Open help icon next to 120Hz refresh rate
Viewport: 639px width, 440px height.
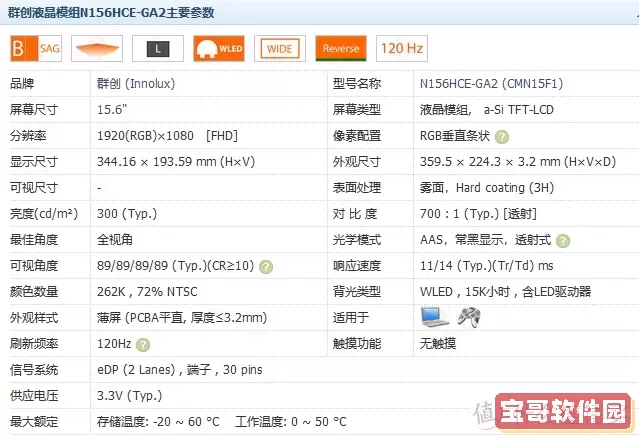[x=143, y=345]
